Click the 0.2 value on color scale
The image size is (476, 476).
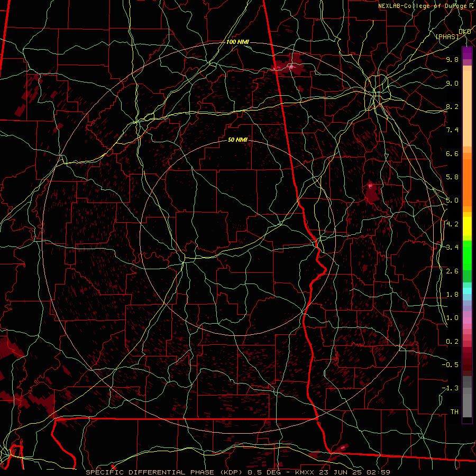pyautogui.click(x=452, y=342)
